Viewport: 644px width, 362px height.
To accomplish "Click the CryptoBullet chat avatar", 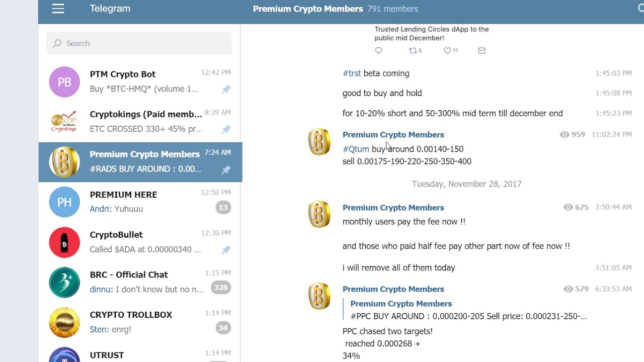I will click(64, 242).
